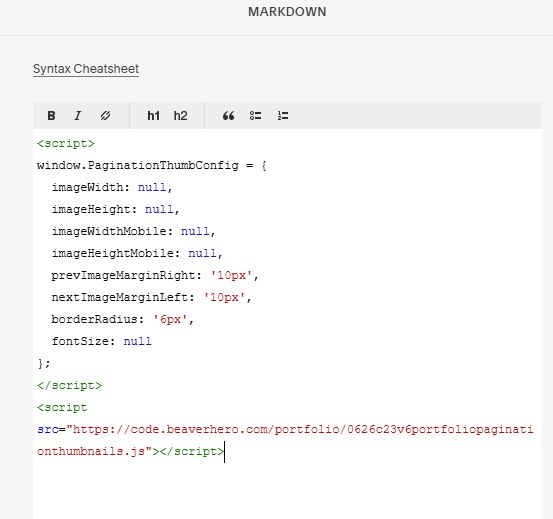Apply italic formatting with the I button

78,116
